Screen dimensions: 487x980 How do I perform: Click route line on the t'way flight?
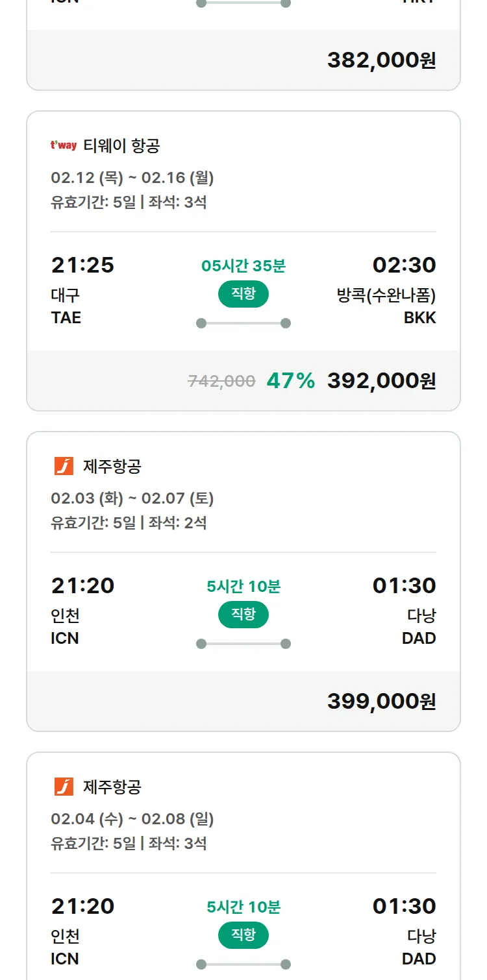tap(243, 323)
